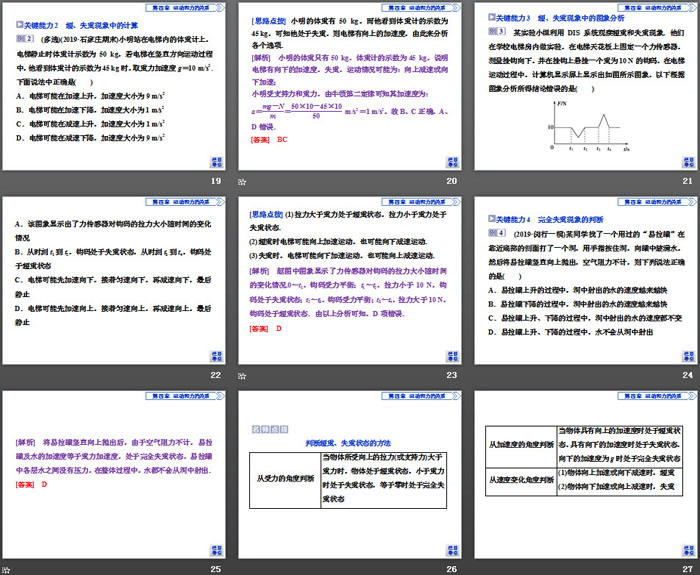Click the blue corner navigation icon on slide 24
700x575 pixels.
click(688, 356)
